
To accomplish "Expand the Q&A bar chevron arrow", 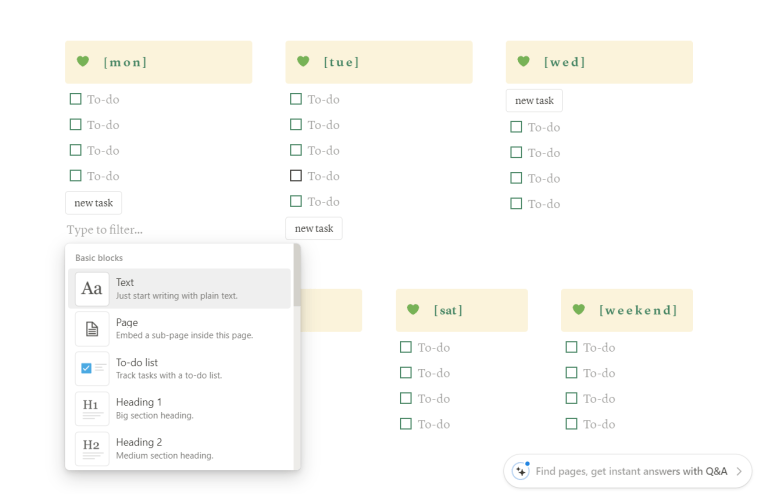I will (739, 471).
